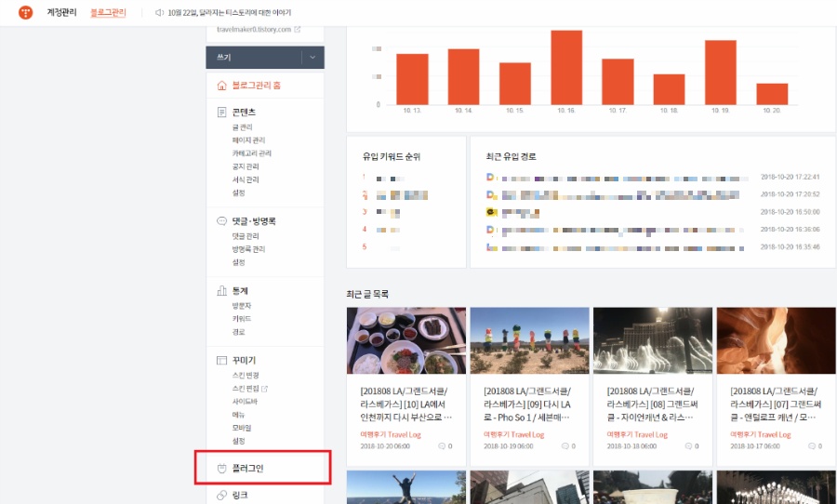This screenshot has width=837, height=504.
Task: Click the Daum icon on the 16:36:06 referral row
Action: 491,230
